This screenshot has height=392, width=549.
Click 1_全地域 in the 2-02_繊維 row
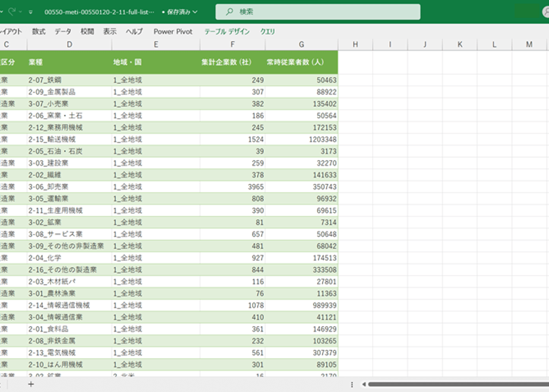pos(156,175)
